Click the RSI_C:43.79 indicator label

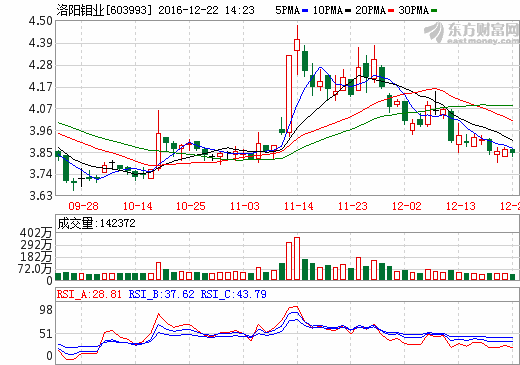pos(233,294)
